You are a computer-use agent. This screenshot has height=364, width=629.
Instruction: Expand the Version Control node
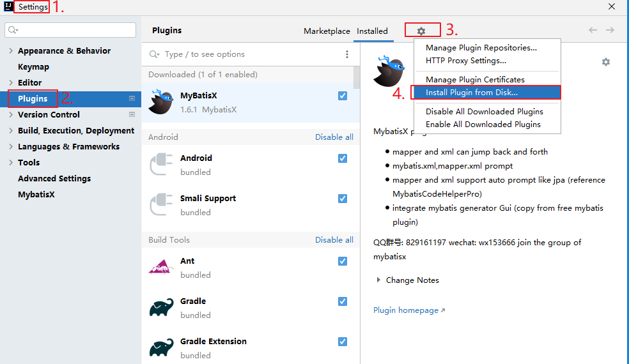click(11, 115)
